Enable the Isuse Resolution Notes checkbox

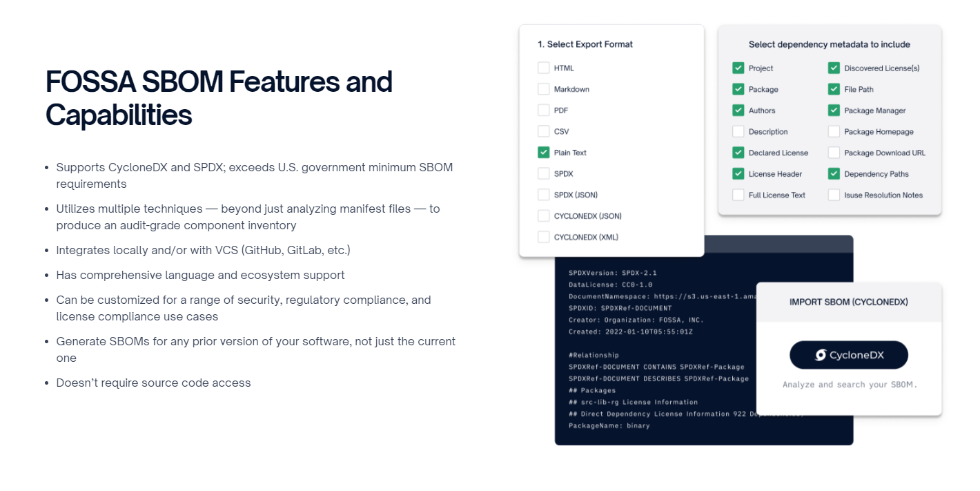pyautogui.click(x=834, y=195)
